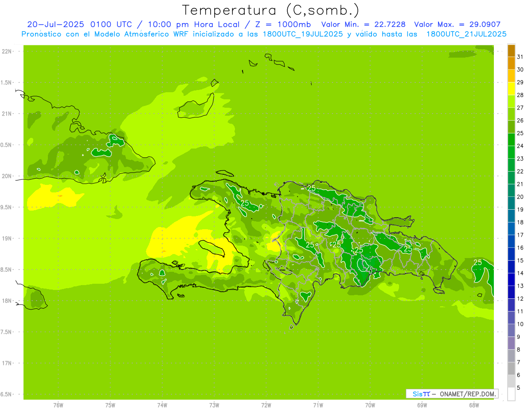
Task: Click the 25 contour label over Puerto Rico
Action: tap(477, 262)
